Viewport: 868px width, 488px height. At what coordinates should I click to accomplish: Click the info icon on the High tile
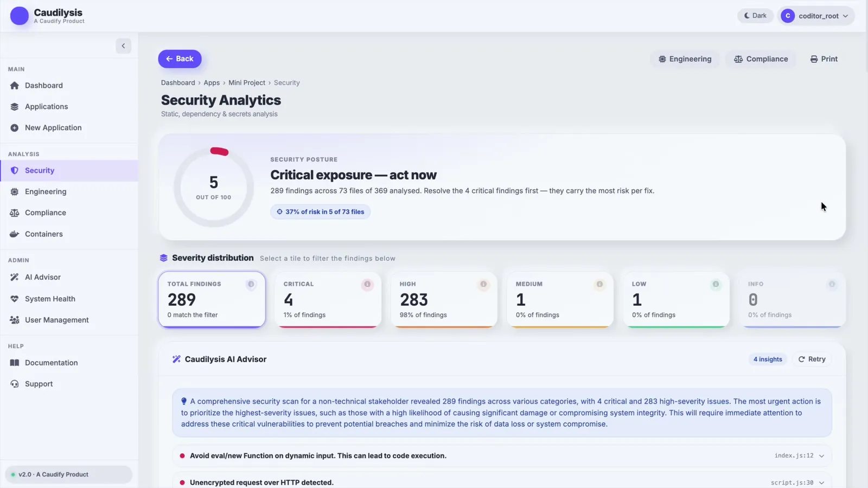point(483,284)
